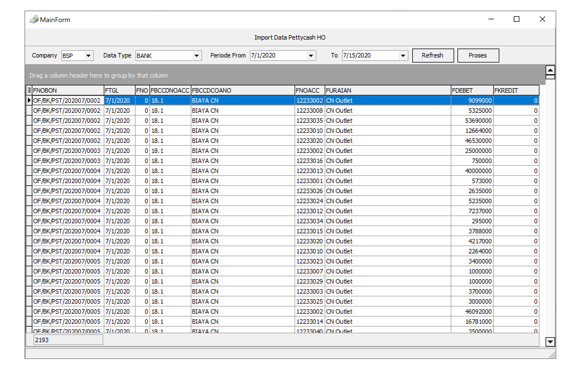Open the To date dropdown

pyautogui.click(x=403, y=56)
